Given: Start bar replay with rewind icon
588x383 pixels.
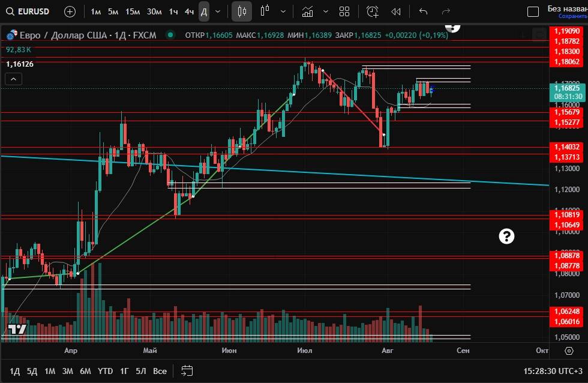Looking at the screenshot, I should (396, 11).
